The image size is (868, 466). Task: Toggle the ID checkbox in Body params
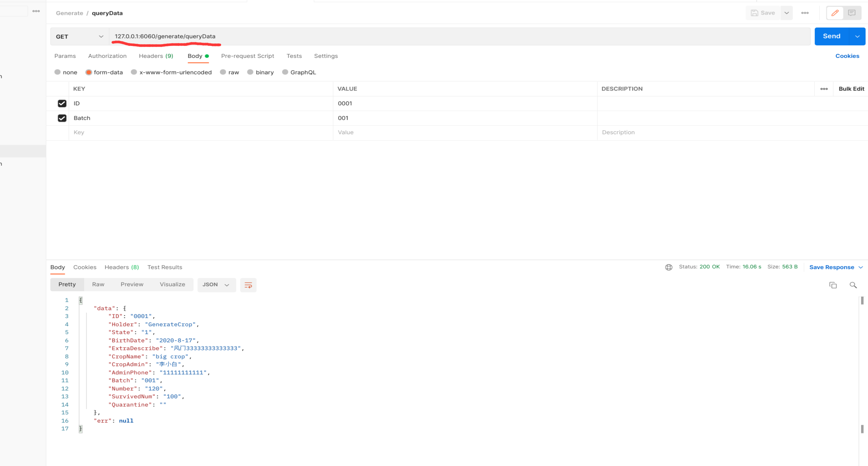click(62, 103)
